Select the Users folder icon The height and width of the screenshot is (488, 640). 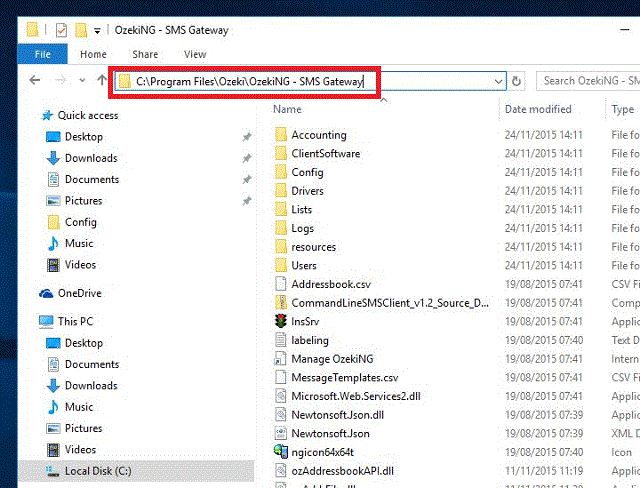point(281,265)
